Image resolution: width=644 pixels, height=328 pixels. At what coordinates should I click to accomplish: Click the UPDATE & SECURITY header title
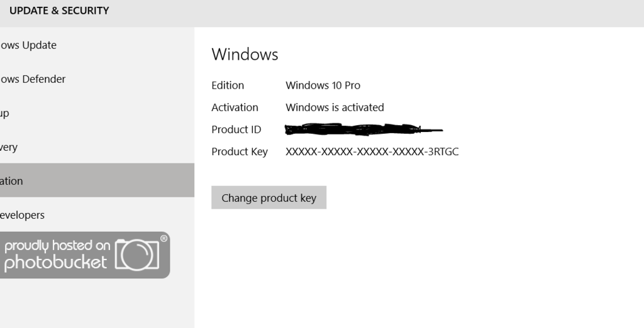(59, 11)
